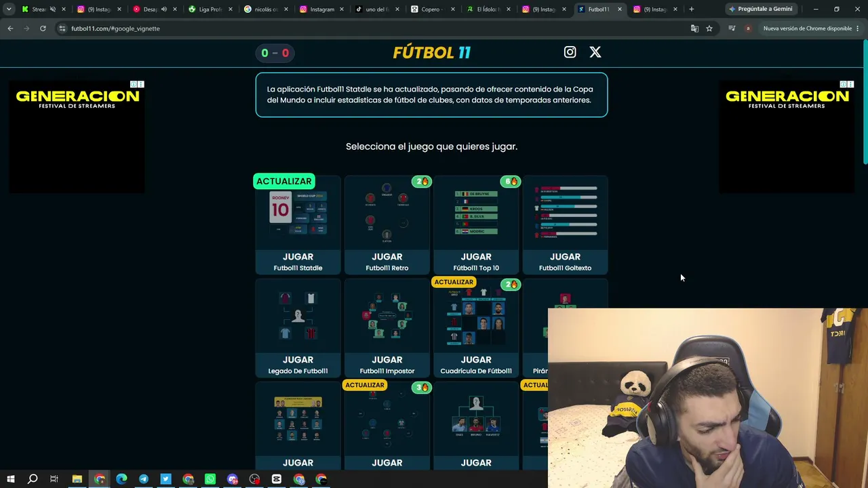The height and width of the screenshot is (488, 868).
Task: Reload the page with the refresh icon
Action: tap(43, 28)
